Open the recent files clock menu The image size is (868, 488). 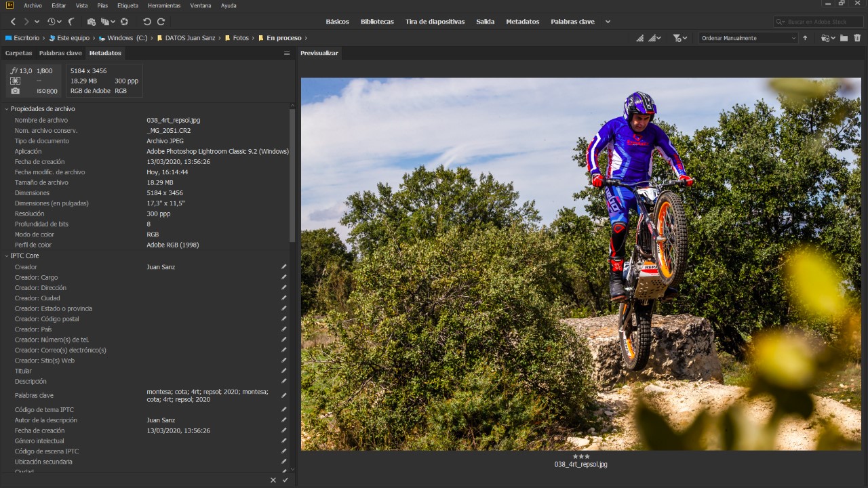coord(54,22)
